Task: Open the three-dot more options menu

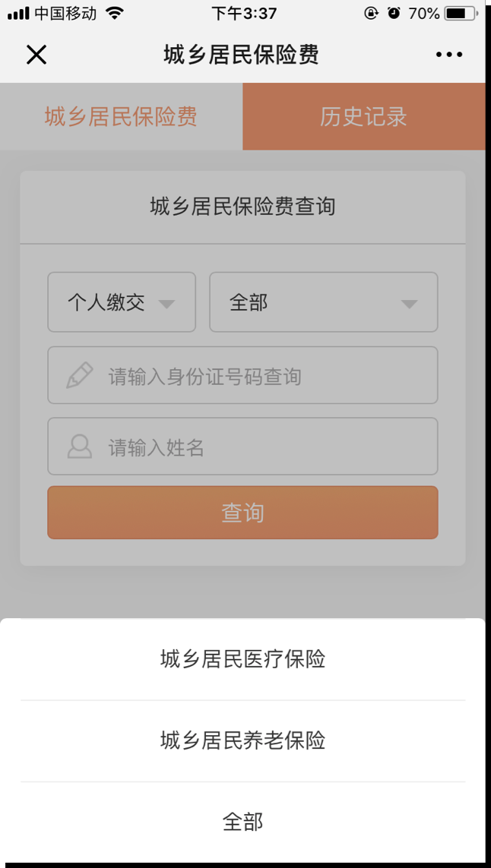Action: (449, 55)
